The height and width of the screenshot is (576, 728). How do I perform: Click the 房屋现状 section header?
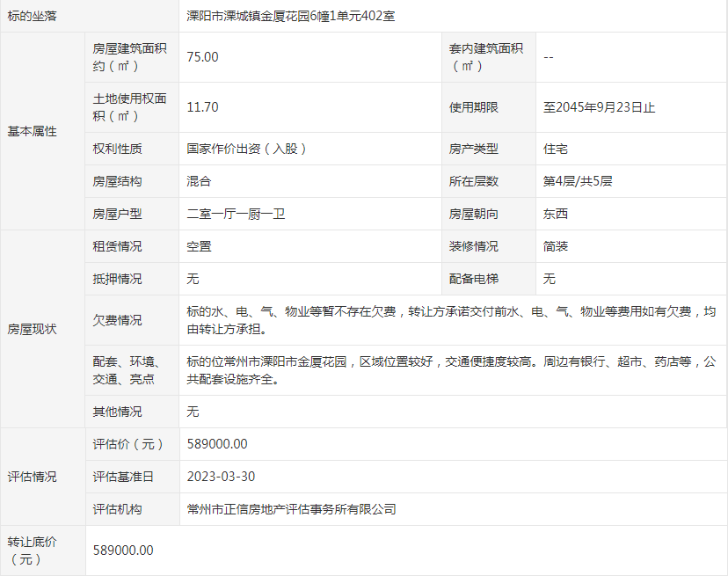click(x=32, y=329)
